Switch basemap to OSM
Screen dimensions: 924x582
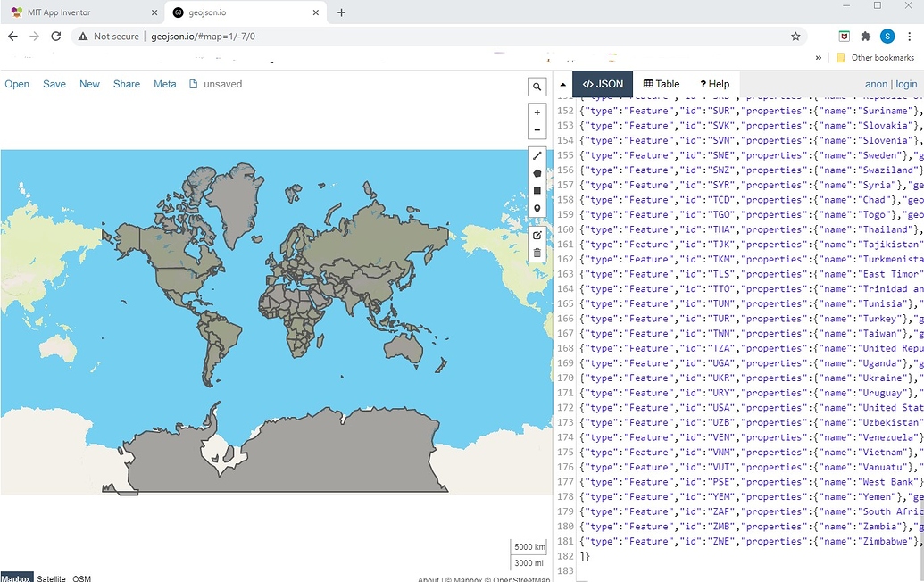81,578
